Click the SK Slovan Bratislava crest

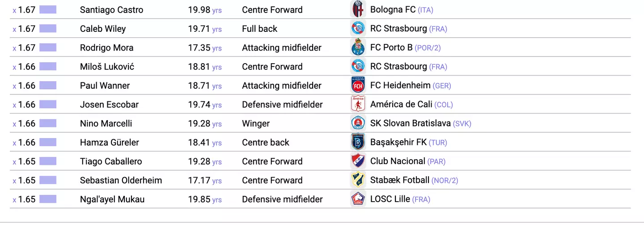(358, 123)
